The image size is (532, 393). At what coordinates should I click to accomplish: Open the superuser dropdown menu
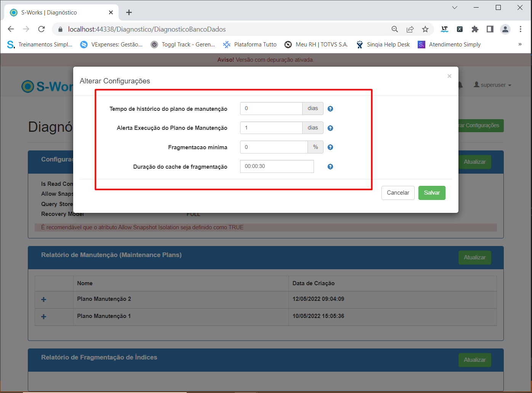pos(492,85)
